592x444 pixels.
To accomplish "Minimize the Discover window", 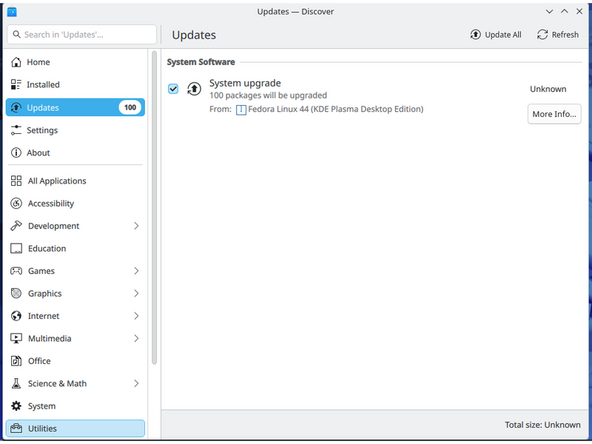I will click(x=549, y=12).
